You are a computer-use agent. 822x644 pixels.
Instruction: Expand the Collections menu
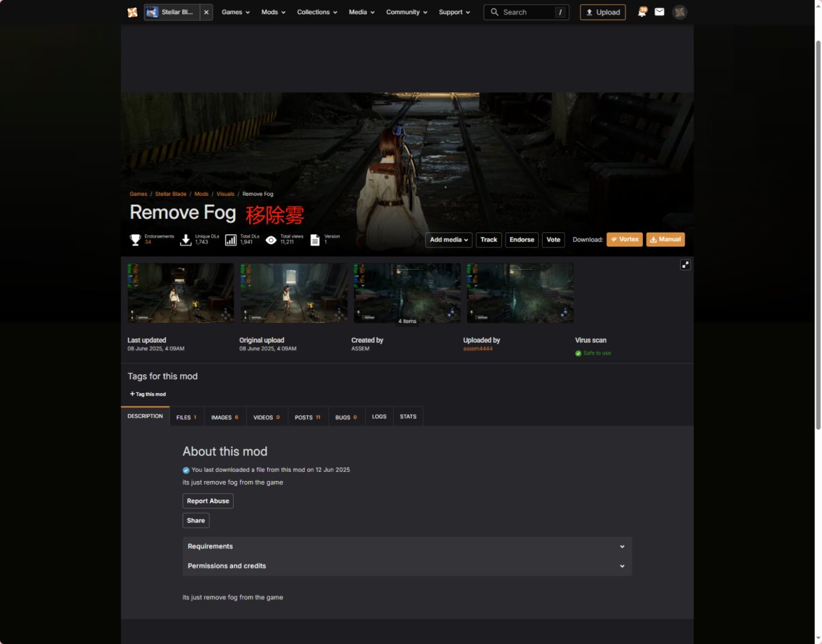coord(317,12)
